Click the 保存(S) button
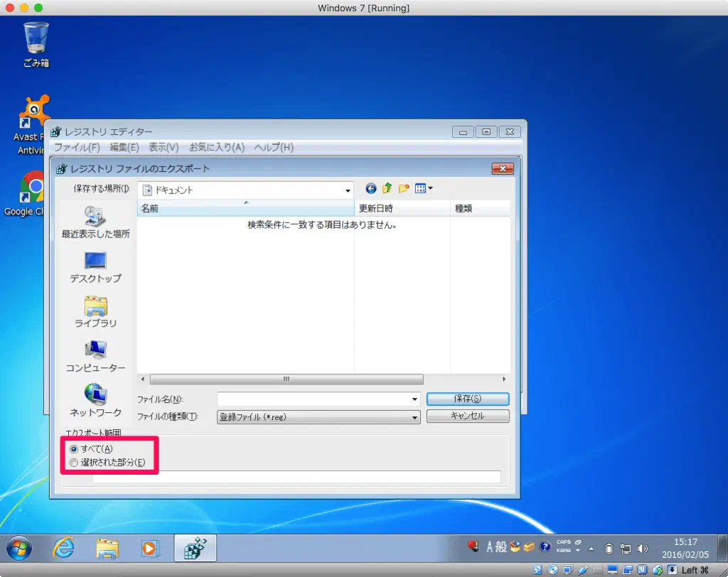728x577 pixels. click(x=467, y=399)
